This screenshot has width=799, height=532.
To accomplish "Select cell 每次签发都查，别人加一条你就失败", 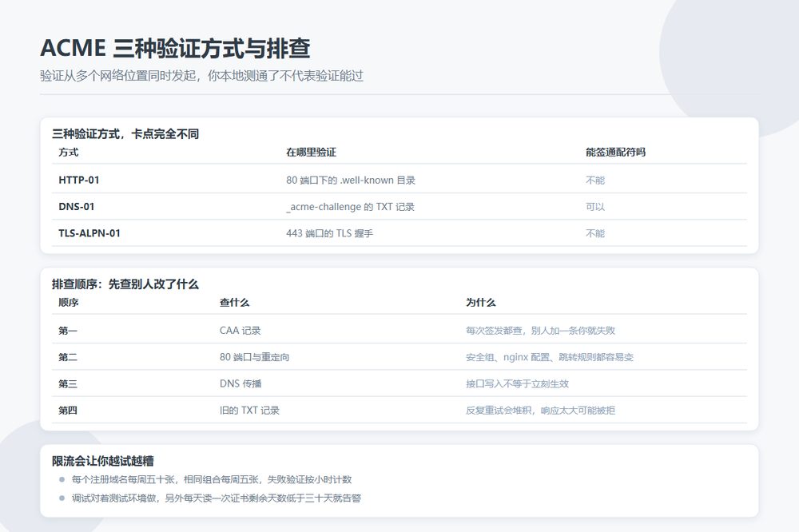I will pyautogui.click(x=540, y=330).
